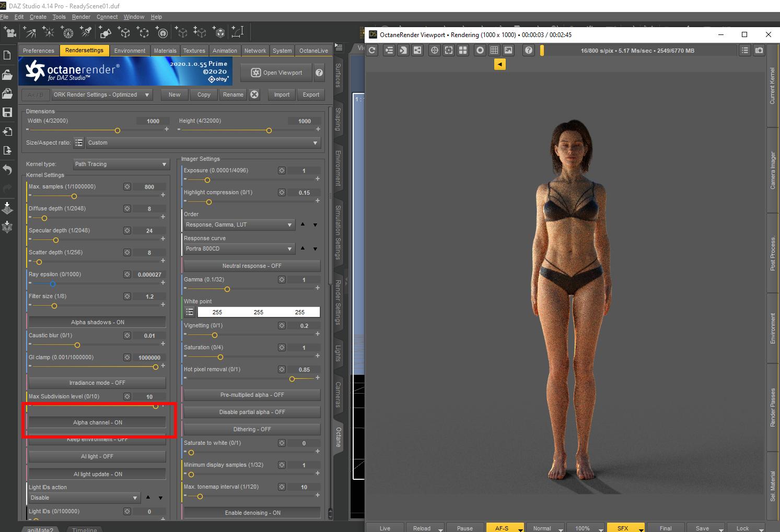
Task: Open the Response curve Portra 800CD dropdown
Action: pos(239,249)
